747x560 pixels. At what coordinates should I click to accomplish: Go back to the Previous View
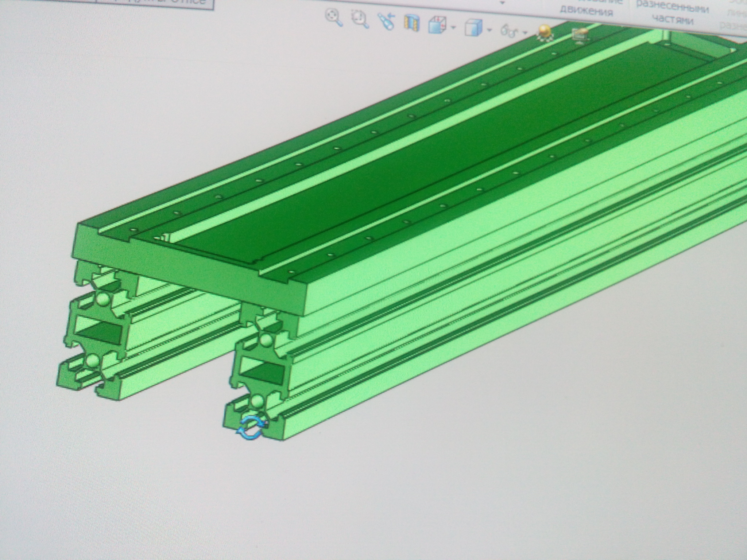click(x=386, y=21)
